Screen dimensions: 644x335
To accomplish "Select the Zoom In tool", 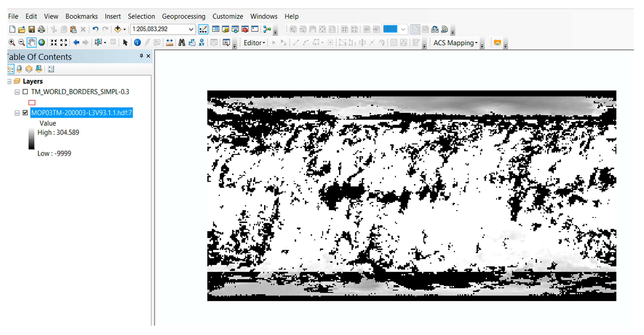I will tap(12, 42).
